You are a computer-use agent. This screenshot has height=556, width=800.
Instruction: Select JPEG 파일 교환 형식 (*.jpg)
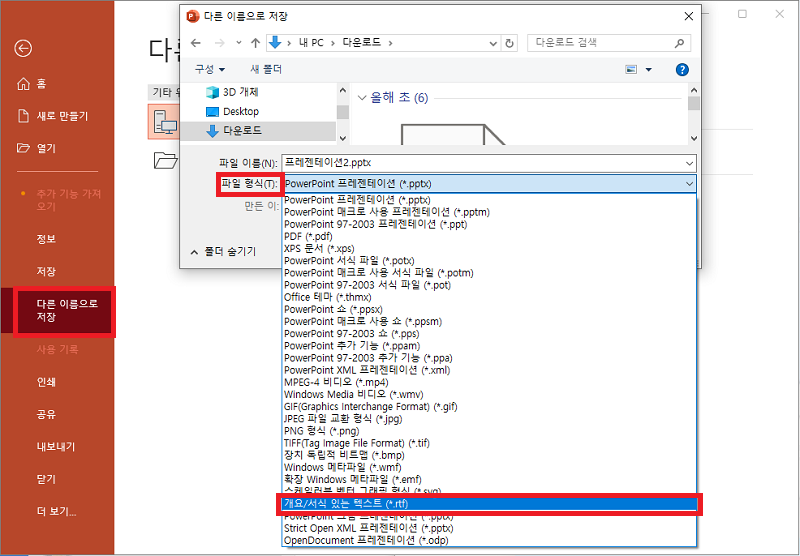(343, 419)
